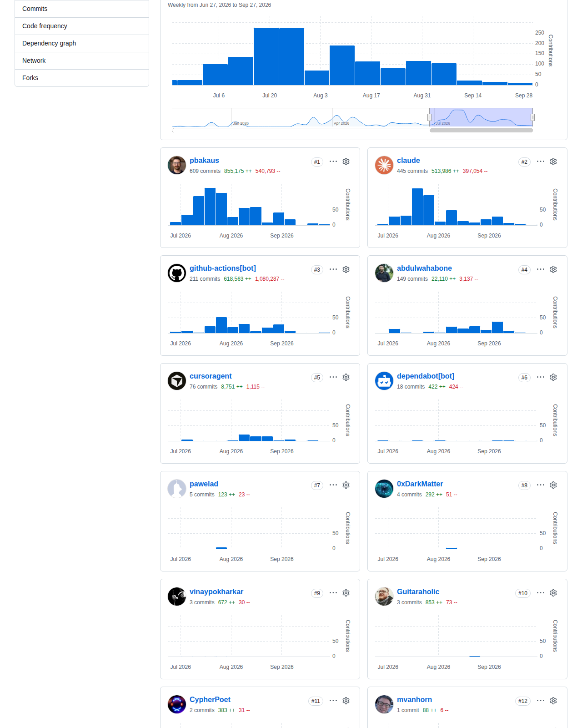The height and width of the screenshot is (728, 582).
Task: Click right handle of timeline range selector
Action: pyautogui.click(x=532, y=117)
